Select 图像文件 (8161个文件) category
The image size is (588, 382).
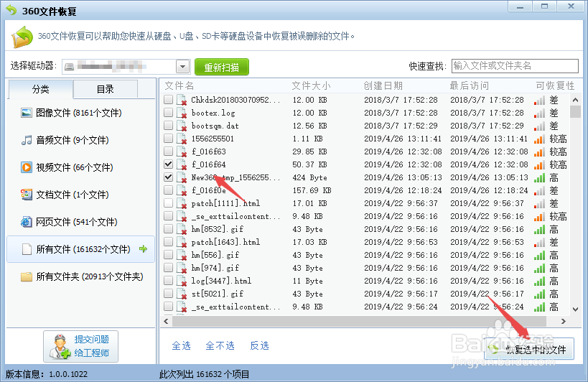(x=79, y=113)
